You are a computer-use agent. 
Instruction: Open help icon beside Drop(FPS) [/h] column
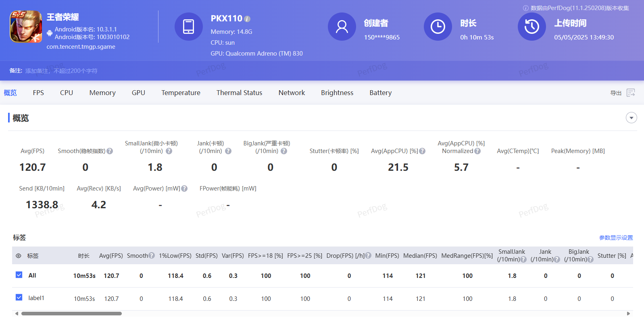368,255
